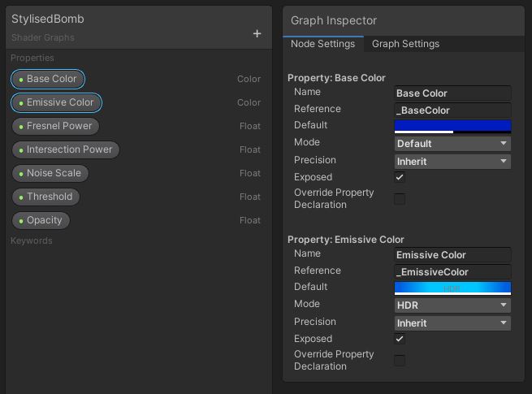532x394 pixels.
Task: Click the green dot on Base Color pill
Action: pyautogui.click(x=21, y=80)
